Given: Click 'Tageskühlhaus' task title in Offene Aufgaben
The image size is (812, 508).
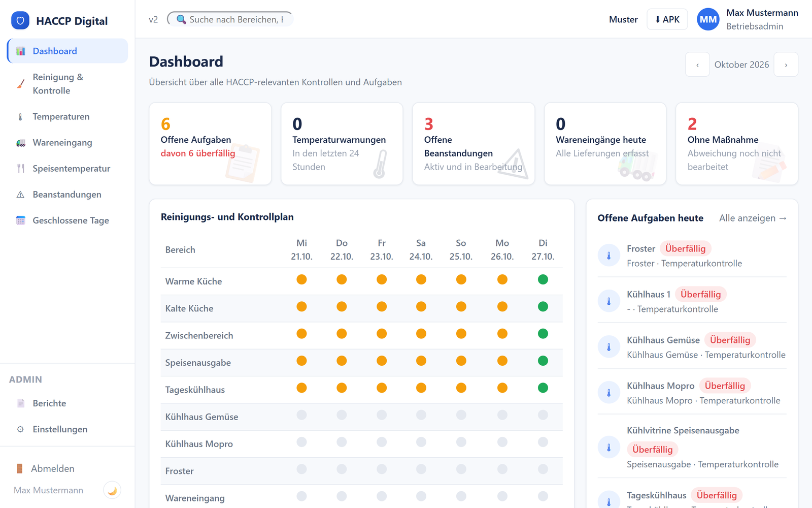Looking at the screenshot, I should coord(657,495).
